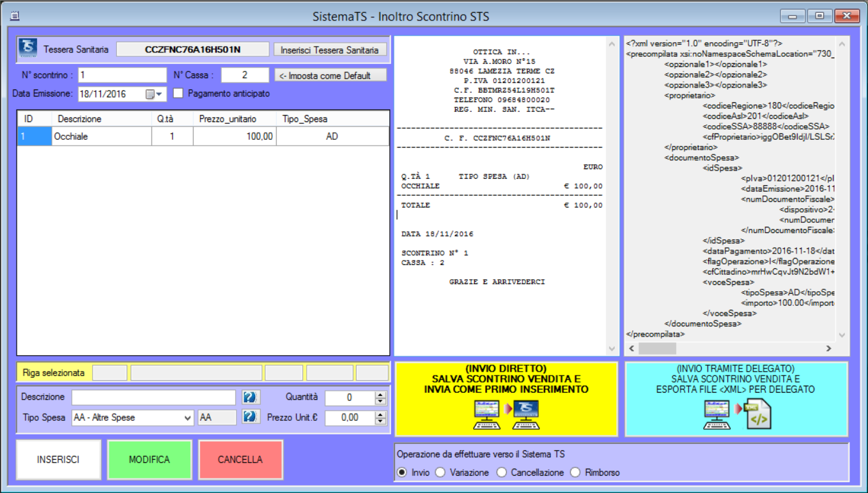Open help icon next to Descrizione field

251,397
